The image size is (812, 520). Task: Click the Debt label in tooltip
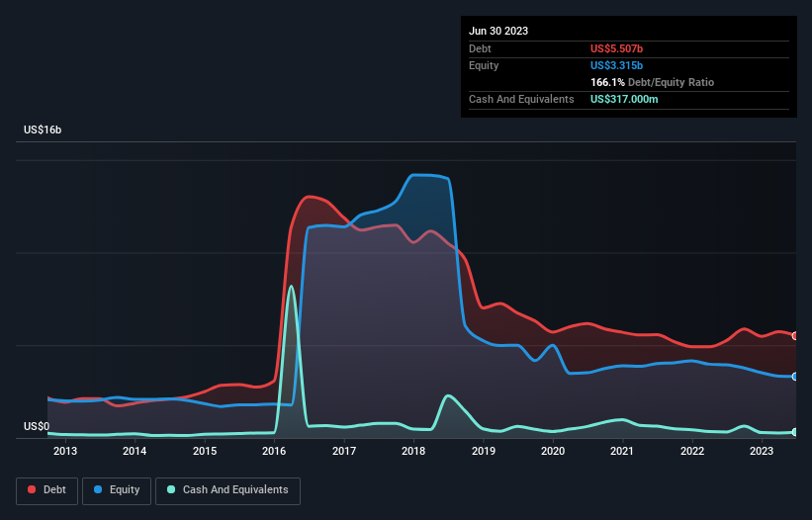(x=480, y=48)
